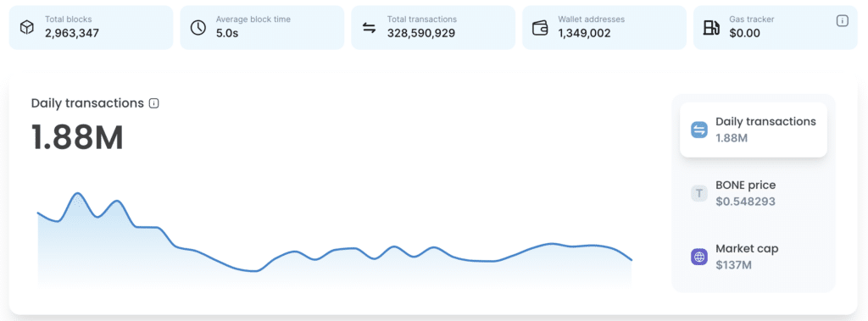Screen dimensions: 868x321
Task: Click the Gas tracker value $0.00
Action: 744,33
